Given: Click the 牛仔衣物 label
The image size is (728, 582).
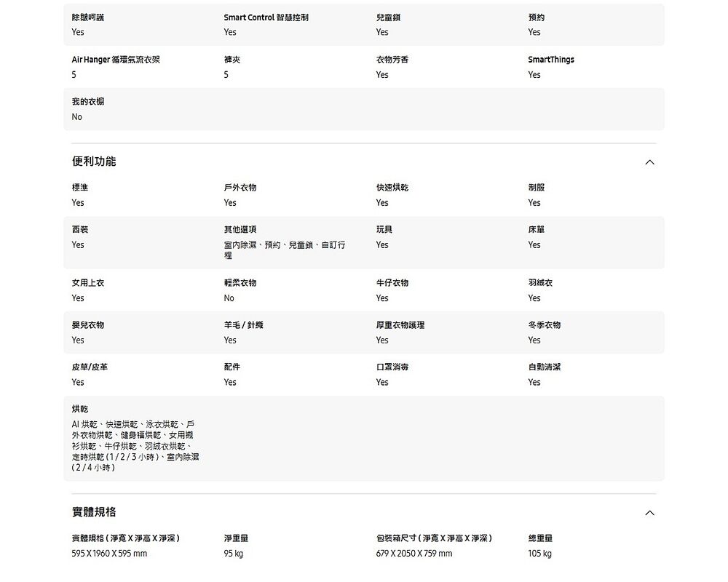Looking at the screenshot, I should 392,283.
